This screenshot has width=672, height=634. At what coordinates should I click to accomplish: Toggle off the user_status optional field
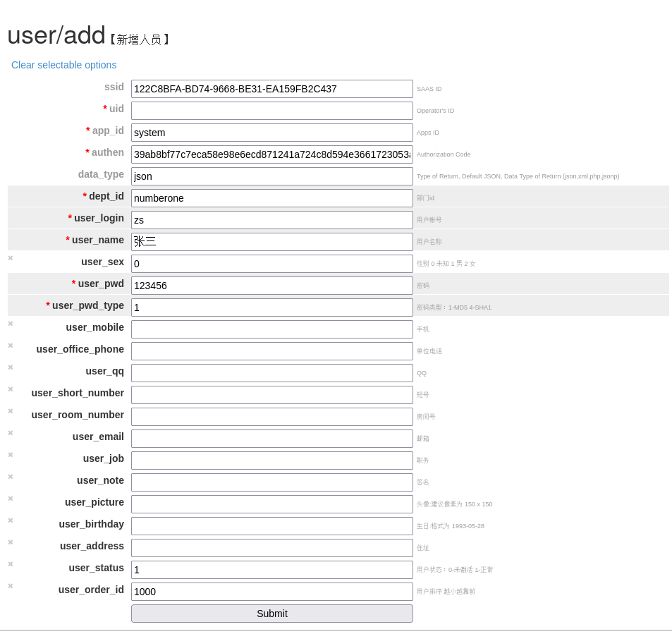tap(10, 563)
